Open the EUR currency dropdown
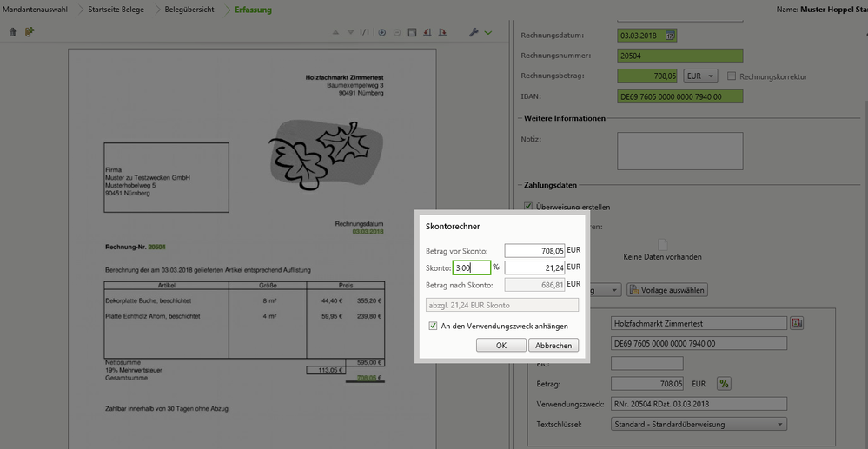The image size is (868, 449). (x=701, y=76)
